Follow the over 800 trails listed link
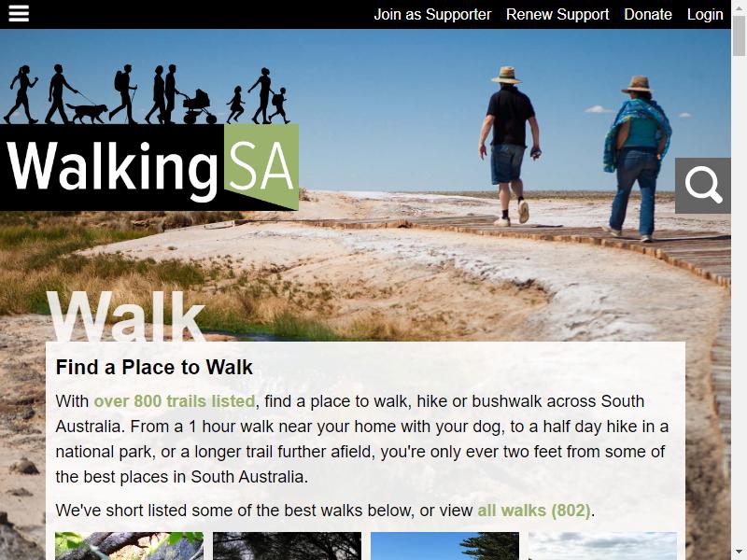Screen dimensions: 747x560 (175, 401)
